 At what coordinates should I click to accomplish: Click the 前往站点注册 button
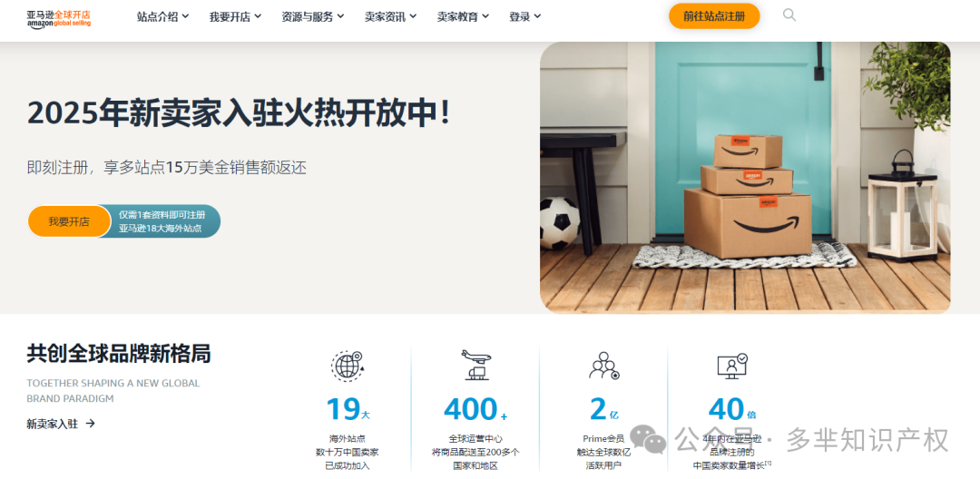point(714,16)
